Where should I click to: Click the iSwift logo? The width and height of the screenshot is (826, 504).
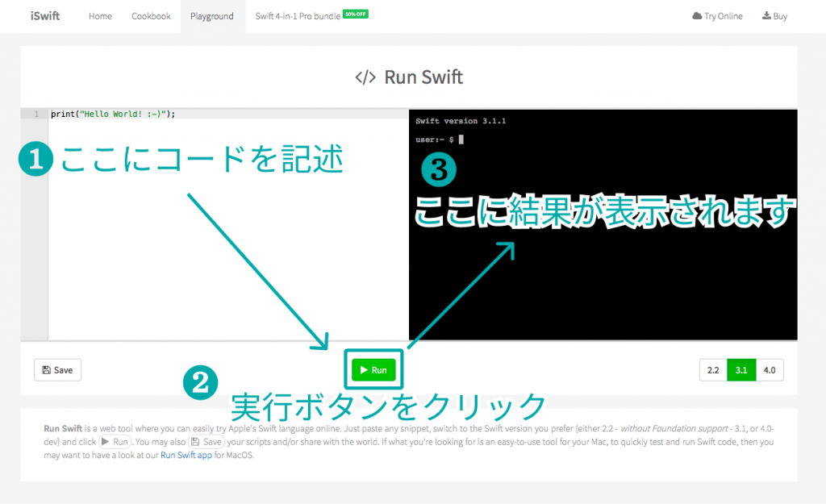pos(45,16)
